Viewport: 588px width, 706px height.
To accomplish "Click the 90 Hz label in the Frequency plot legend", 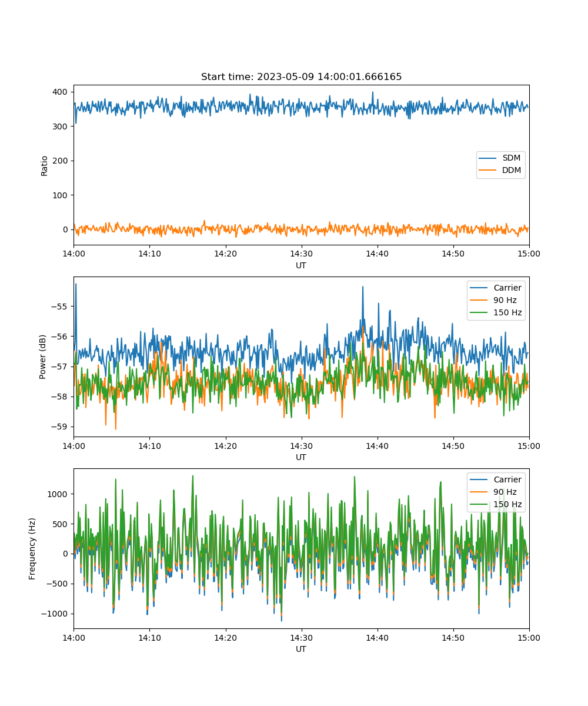I will click(x=505, y=492).
